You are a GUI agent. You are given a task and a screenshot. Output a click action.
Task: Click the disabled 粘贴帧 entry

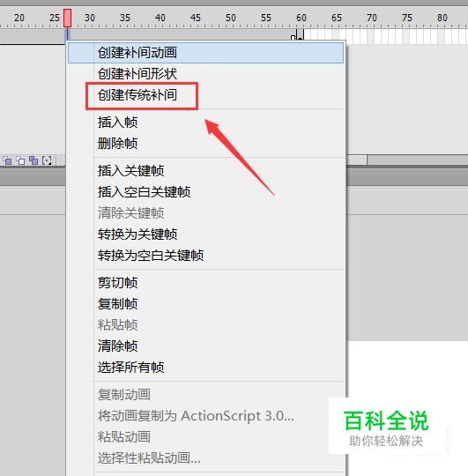pos(205,324)
